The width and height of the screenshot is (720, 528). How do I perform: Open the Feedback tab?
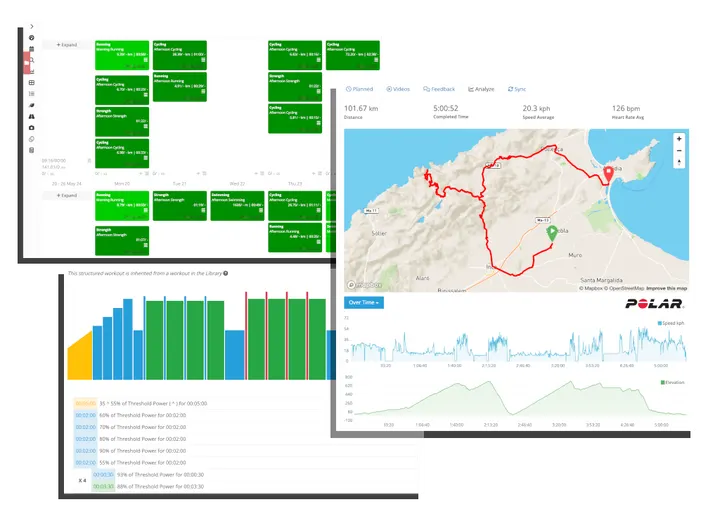(x=439, y=89)
